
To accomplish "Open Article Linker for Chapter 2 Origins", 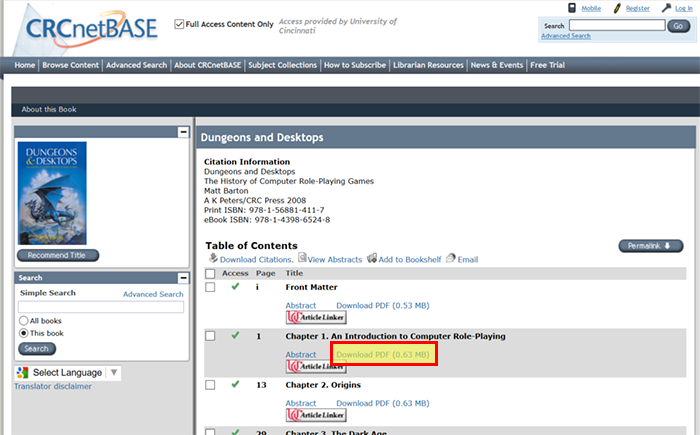I will pyautogui.click(x=316, y=415).
